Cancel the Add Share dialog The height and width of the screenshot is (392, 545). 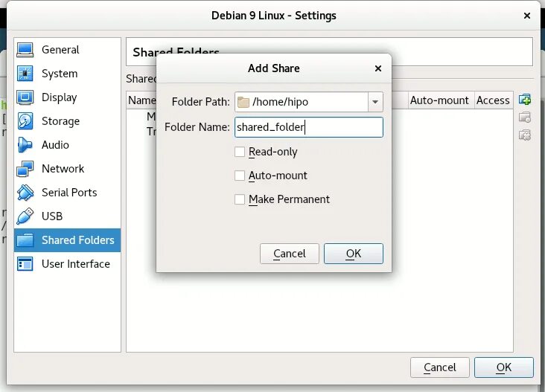[x=290, y=254]
